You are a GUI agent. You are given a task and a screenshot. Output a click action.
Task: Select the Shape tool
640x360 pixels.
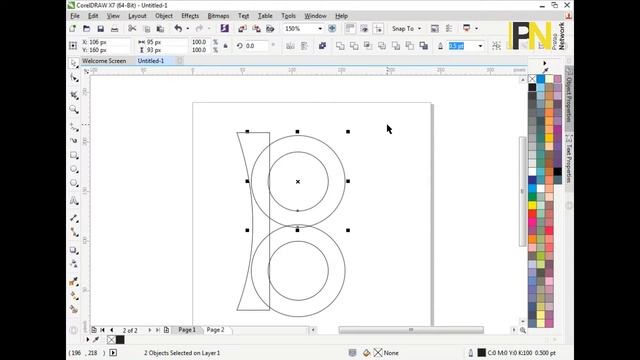click(74, 78)
